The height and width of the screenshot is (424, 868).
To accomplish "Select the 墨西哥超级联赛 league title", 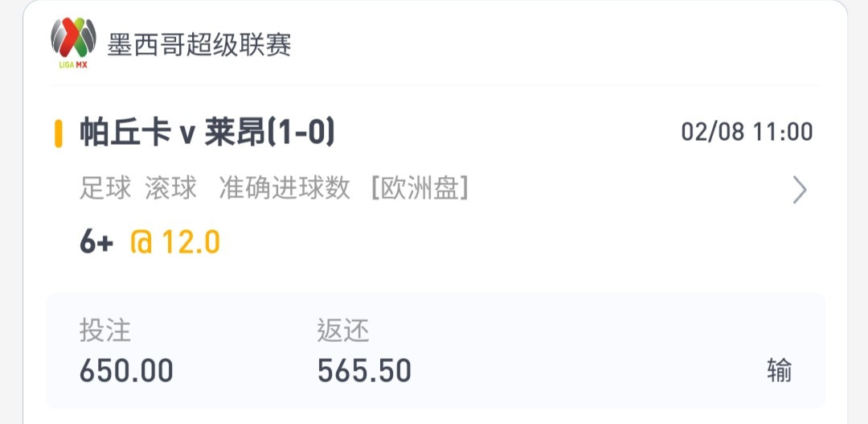I will point(199,44).
